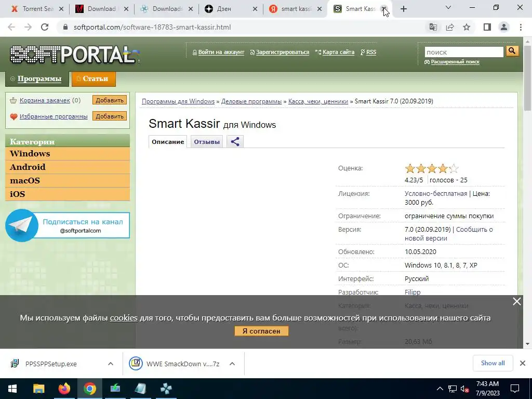
Task: Click Касса, чеки, ценники breadcrumb
Action: click(318, 101)
